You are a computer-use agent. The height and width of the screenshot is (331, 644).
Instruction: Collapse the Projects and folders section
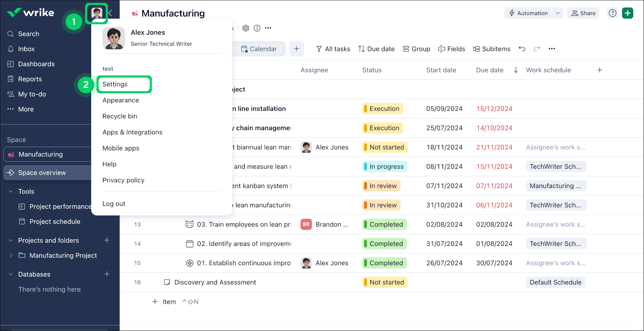[x=10, y=240]
